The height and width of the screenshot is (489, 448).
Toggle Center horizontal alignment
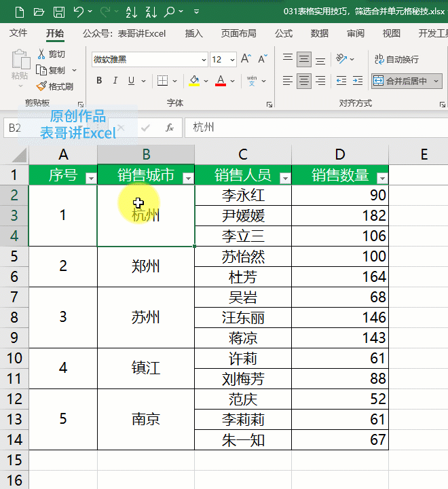point(304,81)
